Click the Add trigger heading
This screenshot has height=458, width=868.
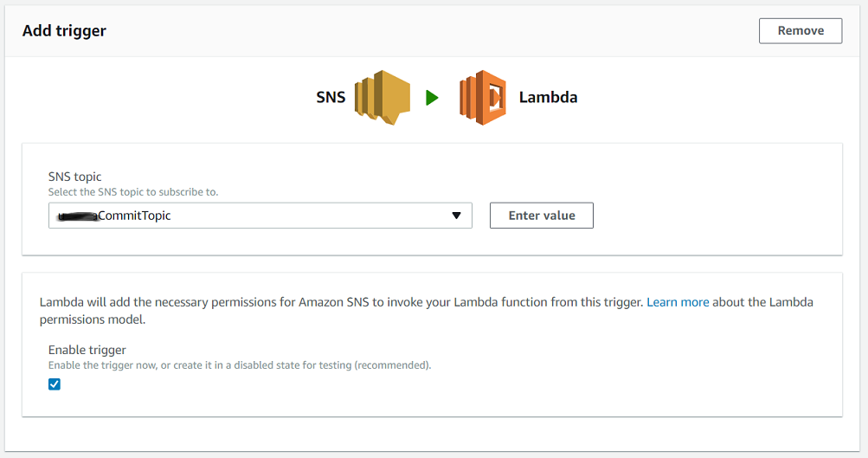tap(64, 31)
